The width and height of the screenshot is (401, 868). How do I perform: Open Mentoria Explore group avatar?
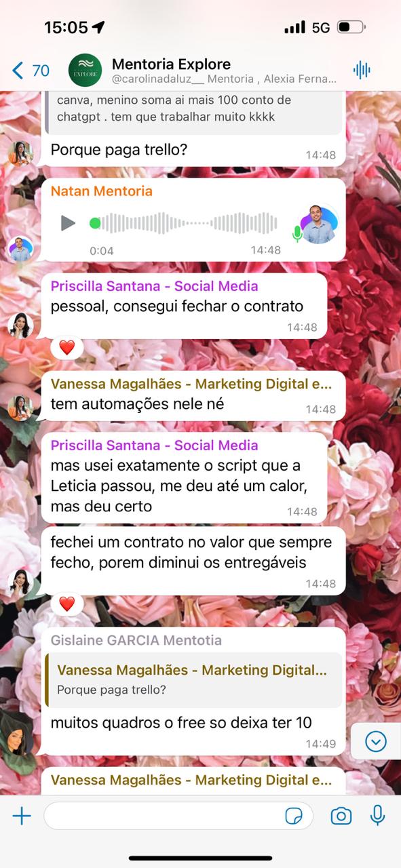click(85, 70)
